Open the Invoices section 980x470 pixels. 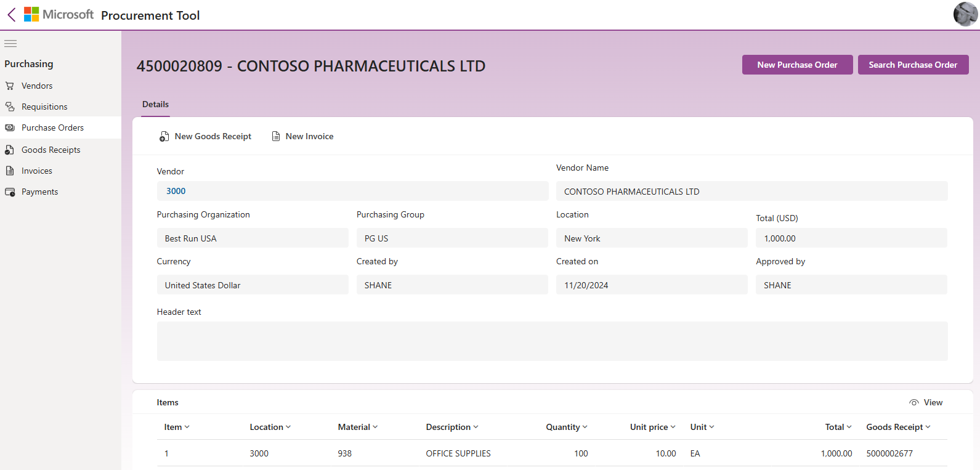(x=37, y=171)
